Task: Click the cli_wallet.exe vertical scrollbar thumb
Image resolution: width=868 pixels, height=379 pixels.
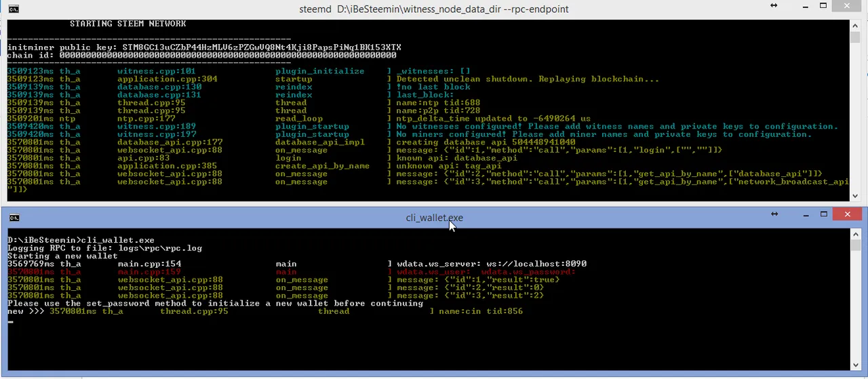Action: pyautogui.click(x=856, y=245)
